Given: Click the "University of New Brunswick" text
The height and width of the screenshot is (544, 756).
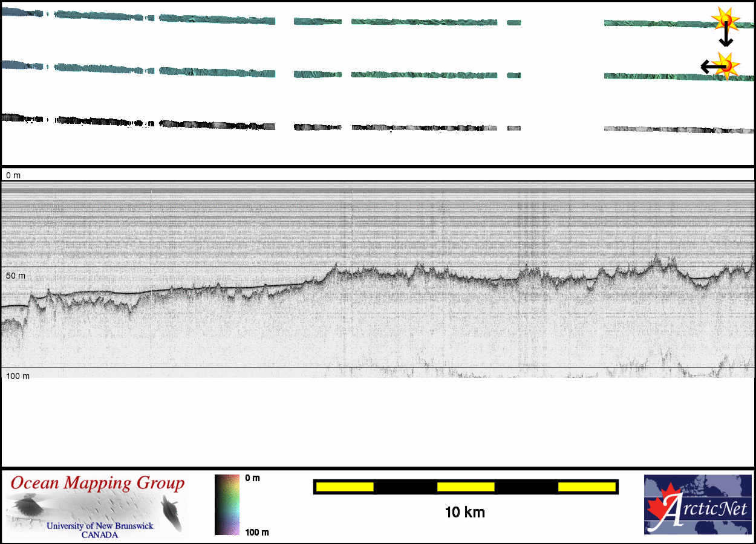Looking at the screenshot, I should 100,526.
